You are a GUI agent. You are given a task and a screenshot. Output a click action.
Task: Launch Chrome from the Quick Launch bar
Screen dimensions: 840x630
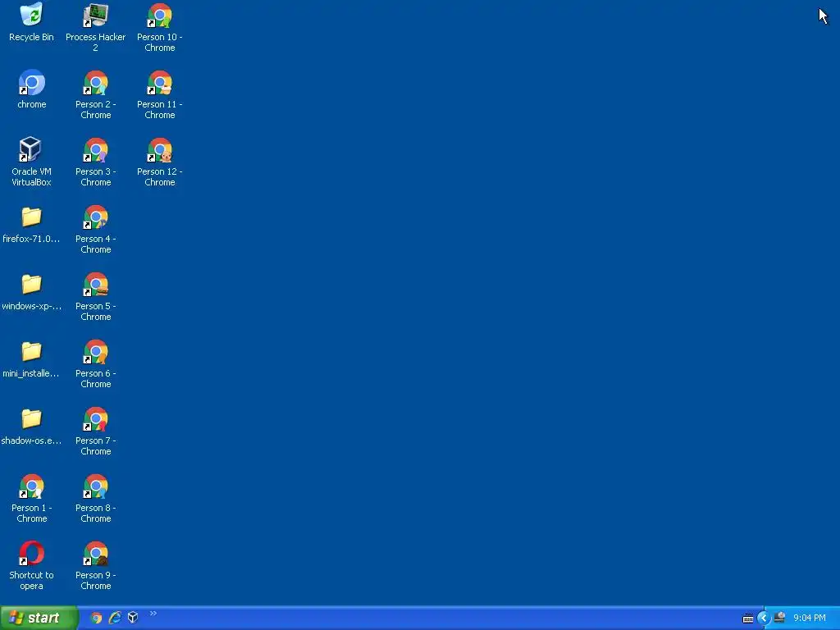[96, 618]
